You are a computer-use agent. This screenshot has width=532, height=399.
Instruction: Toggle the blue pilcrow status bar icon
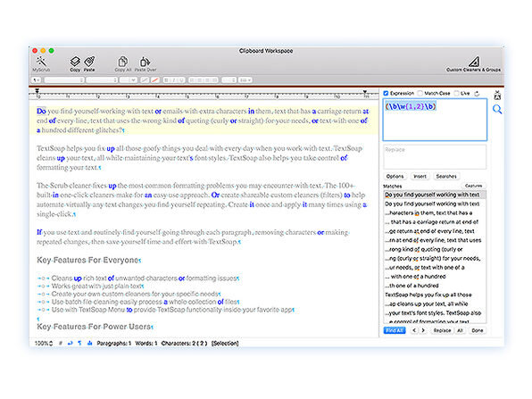point(79,344)
